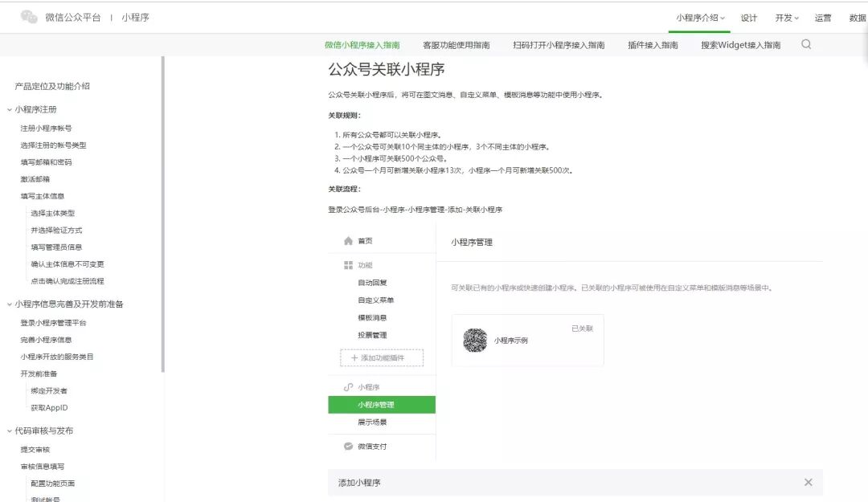The height and width of the screenshot is (502, 868).
Task: Open 产品定位及功能介绍 in sidebar
Action: click(52, 86)
